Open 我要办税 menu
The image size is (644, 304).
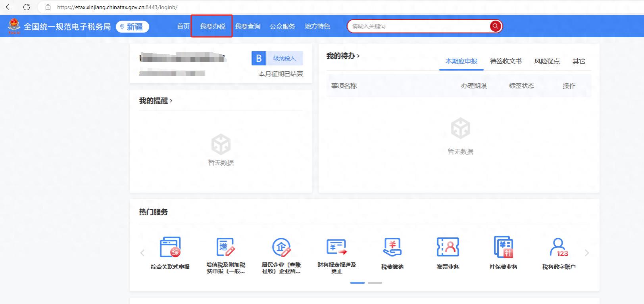213,26
